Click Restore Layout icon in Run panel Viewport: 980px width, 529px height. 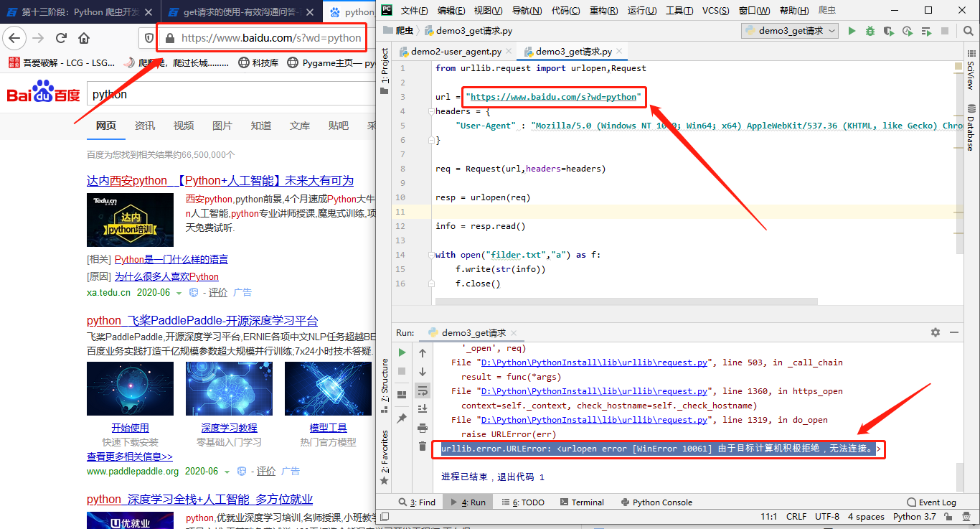[402, 394]
